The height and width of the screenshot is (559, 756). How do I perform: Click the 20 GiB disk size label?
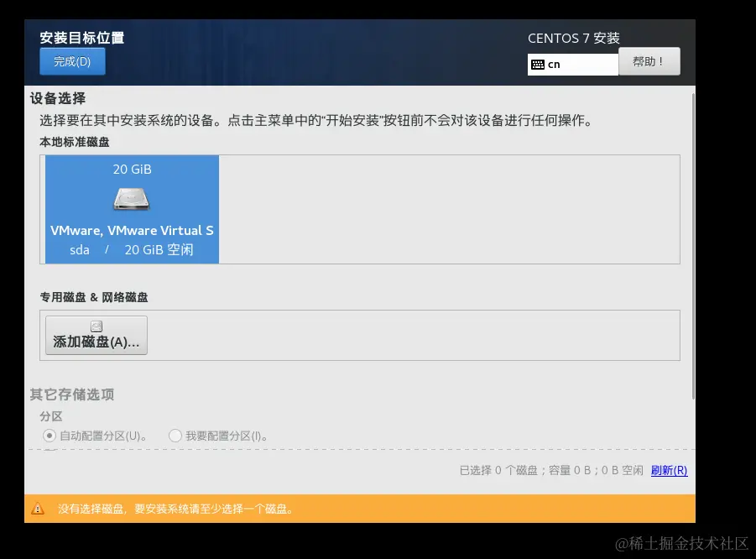132,170
